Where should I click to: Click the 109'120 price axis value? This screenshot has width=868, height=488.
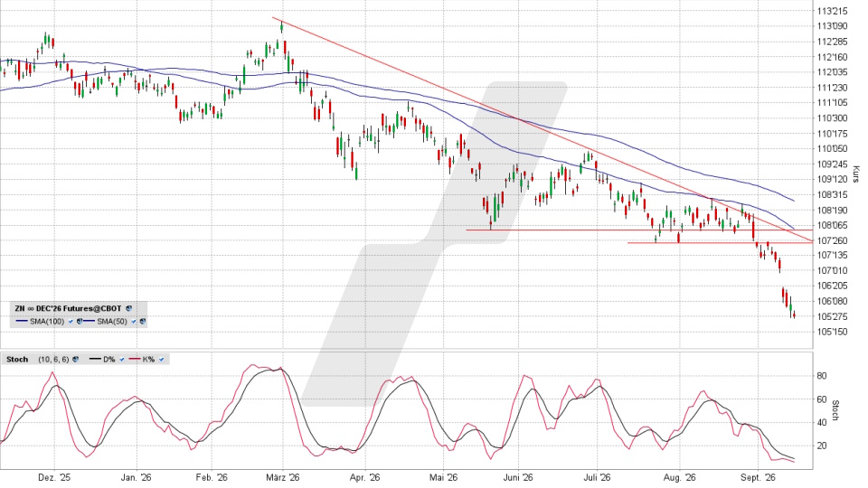pos(833,179)
